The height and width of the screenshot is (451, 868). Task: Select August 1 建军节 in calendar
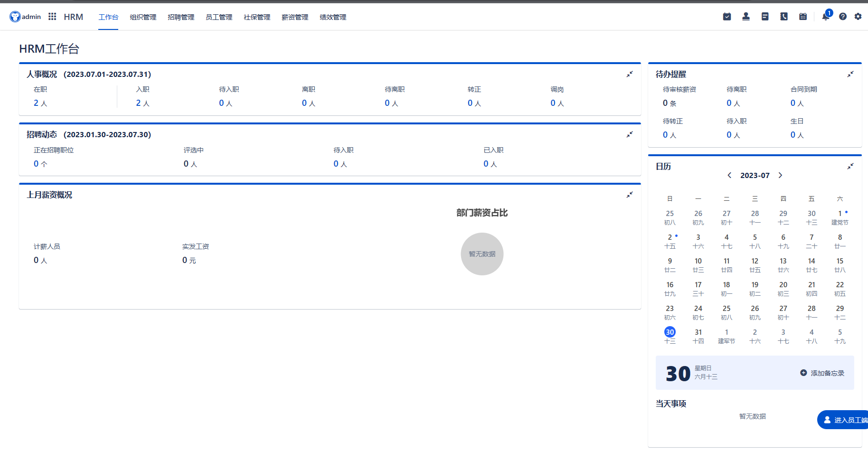click(x=726, y=336)
